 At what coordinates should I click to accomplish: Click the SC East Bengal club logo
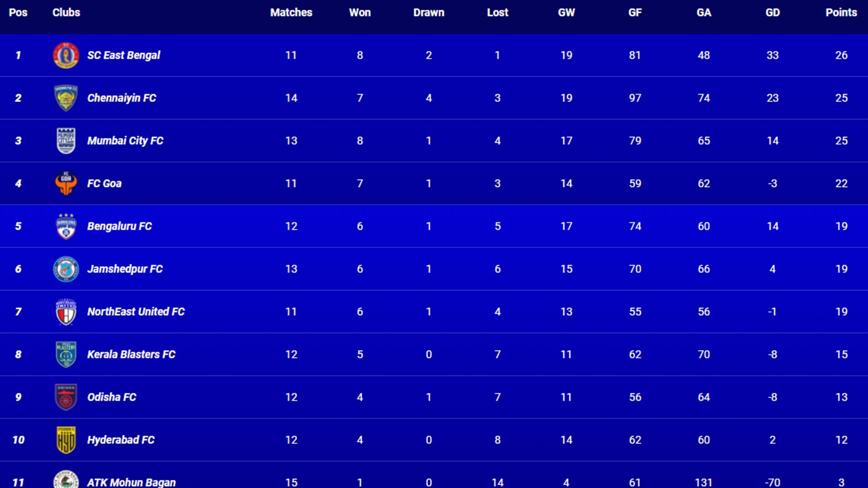tap(66, 55)
